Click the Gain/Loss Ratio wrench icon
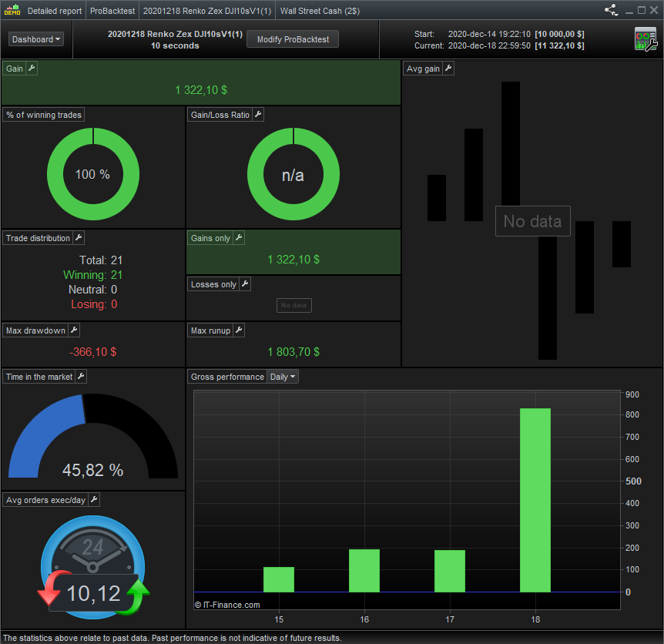The image size is (664, 644). pyautogui.click(x=258, y=114)
